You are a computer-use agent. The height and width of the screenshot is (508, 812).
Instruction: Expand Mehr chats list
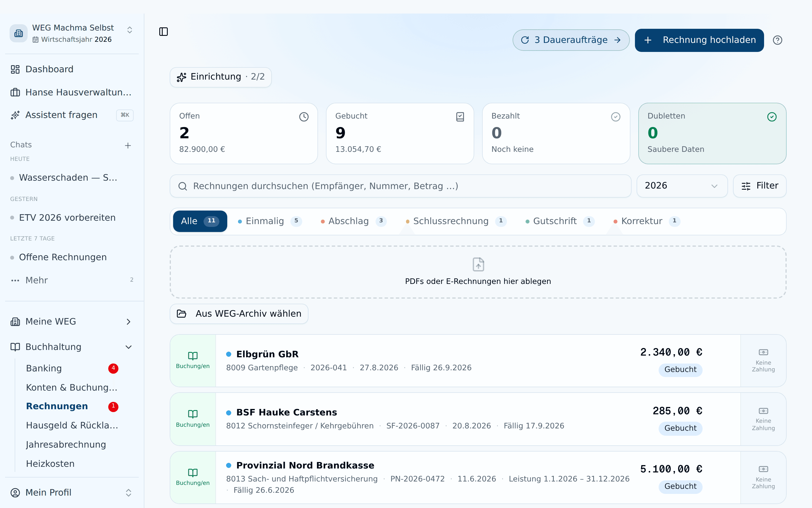72,280
